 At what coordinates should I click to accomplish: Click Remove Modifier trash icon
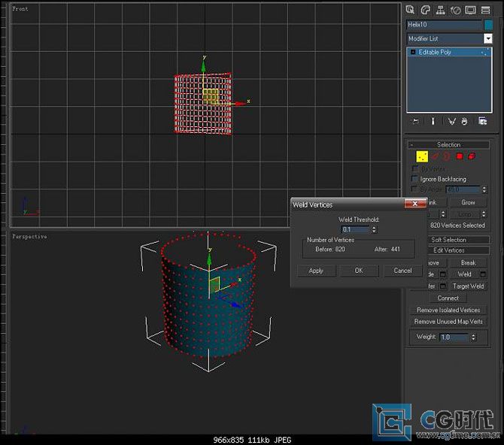[x=464, y=121]
